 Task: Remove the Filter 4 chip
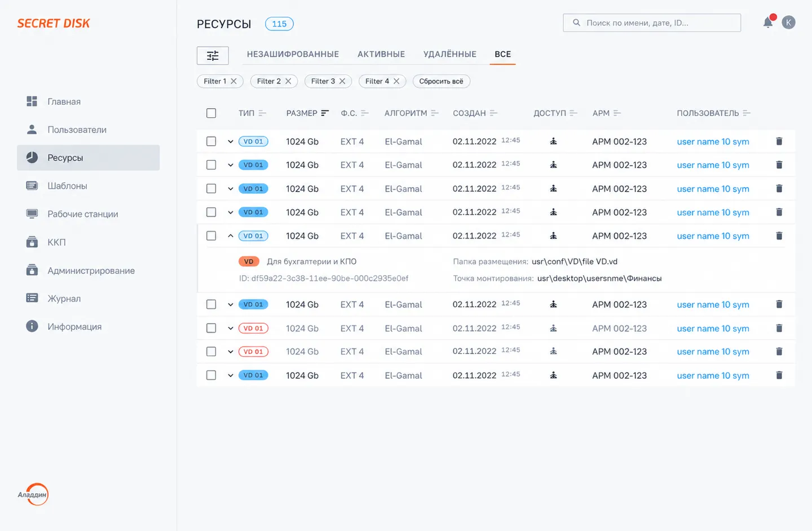[396, 81]
